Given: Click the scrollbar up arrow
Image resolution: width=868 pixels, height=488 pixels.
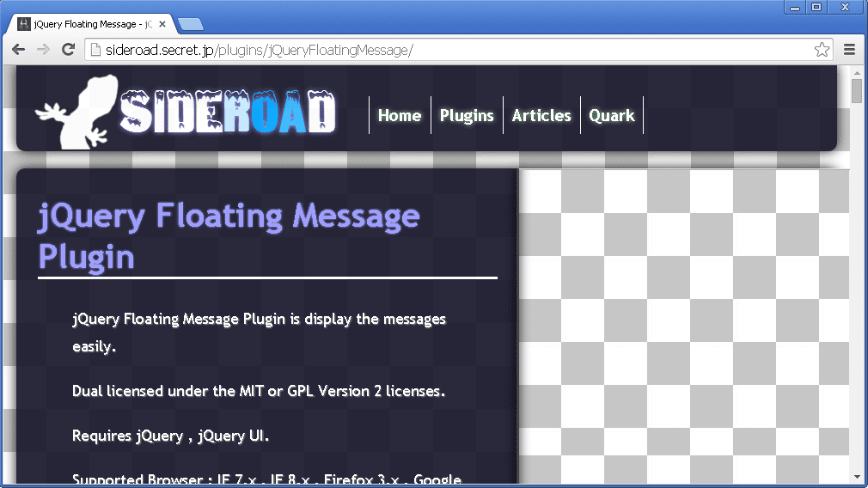Looking at the screenshot, I should coord(857,72).
